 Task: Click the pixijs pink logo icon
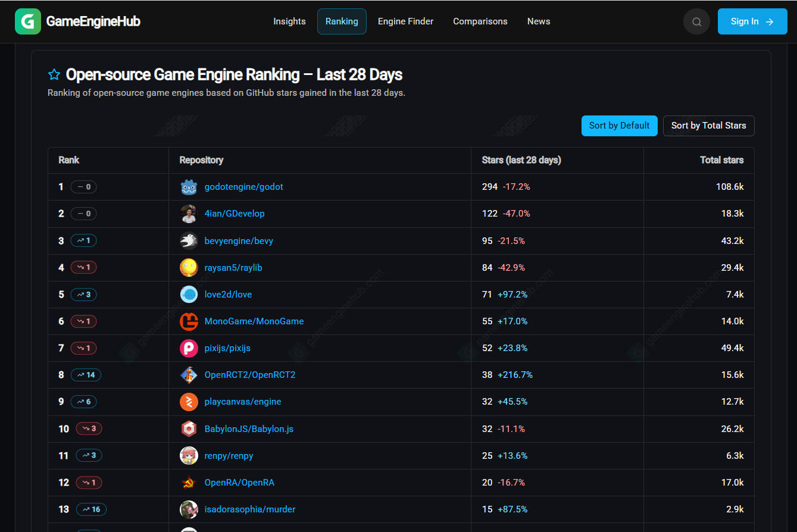189,348
